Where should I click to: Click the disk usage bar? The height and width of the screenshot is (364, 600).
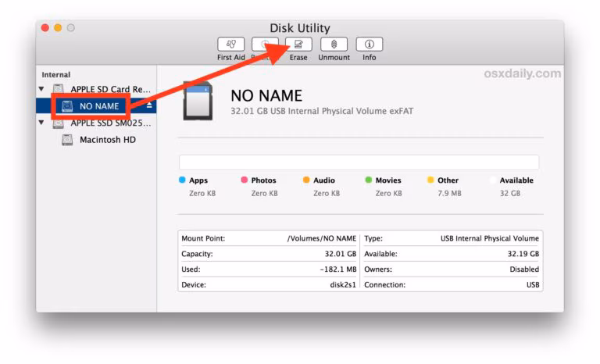[359, 162]
